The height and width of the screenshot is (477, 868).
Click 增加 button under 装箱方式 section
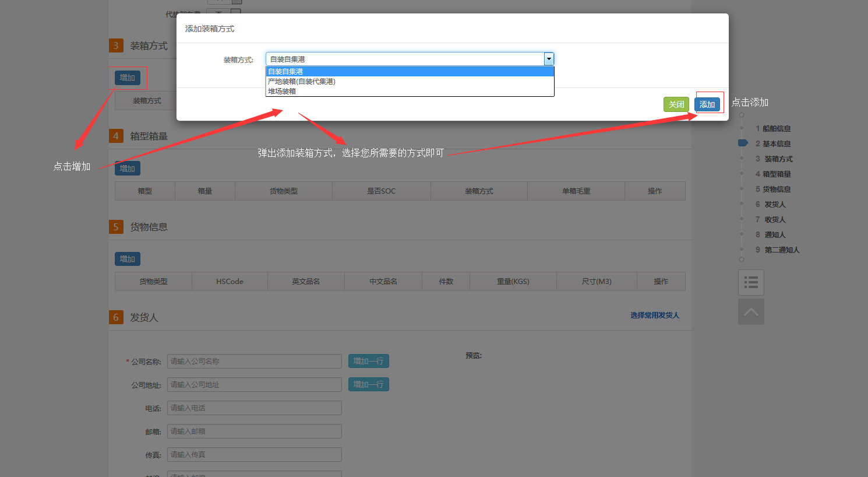(128, 78)
